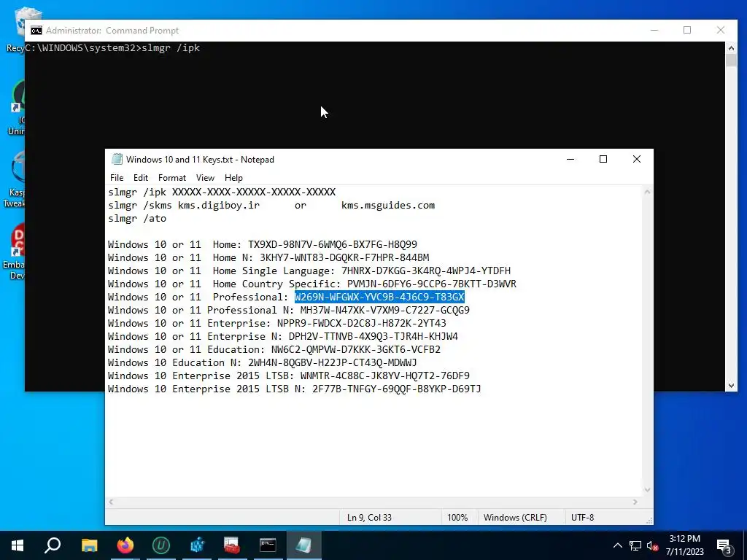Open the red toolbox taskbar app
The height and width of the screenshot is (560, 747).
coord(232,545)
